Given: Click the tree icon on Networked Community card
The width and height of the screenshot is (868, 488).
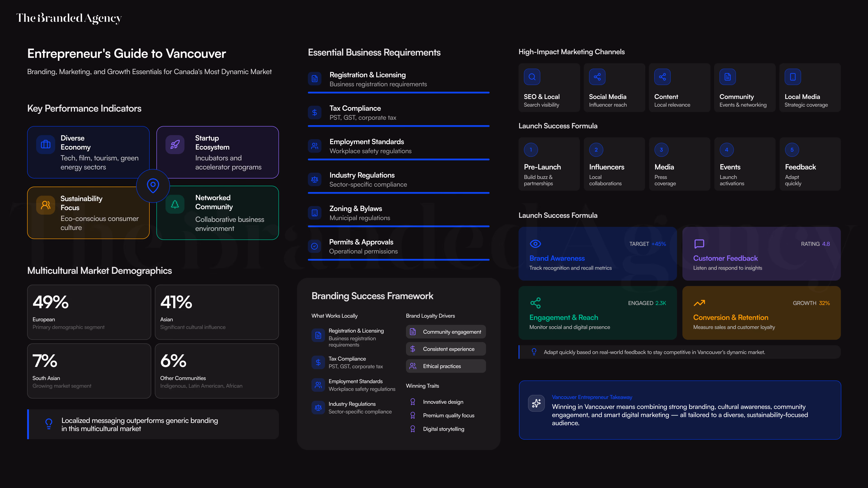Looking at the screenshot, I should 175,204.
